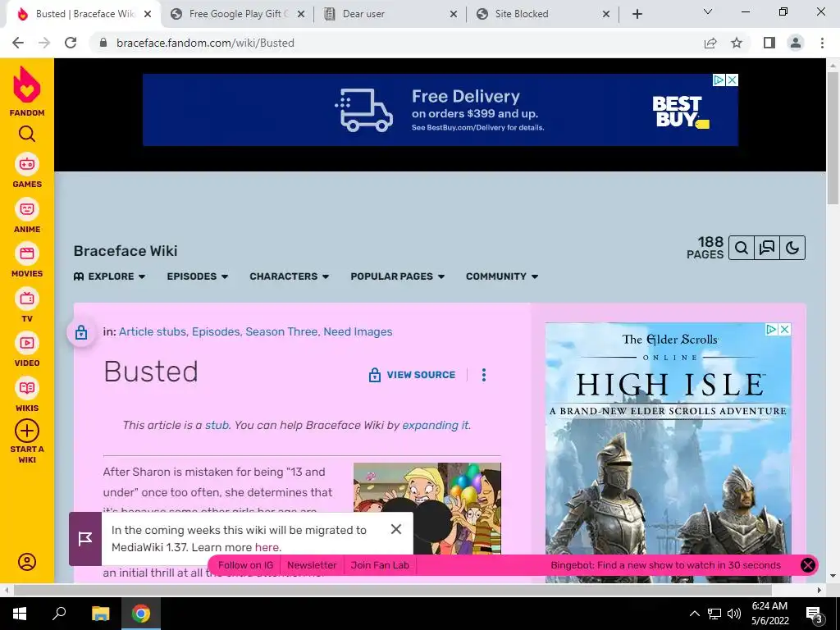This screenshot has width=840, height=630.
Task: Close the MediaWiki migration notice
Action: (396, 529)
